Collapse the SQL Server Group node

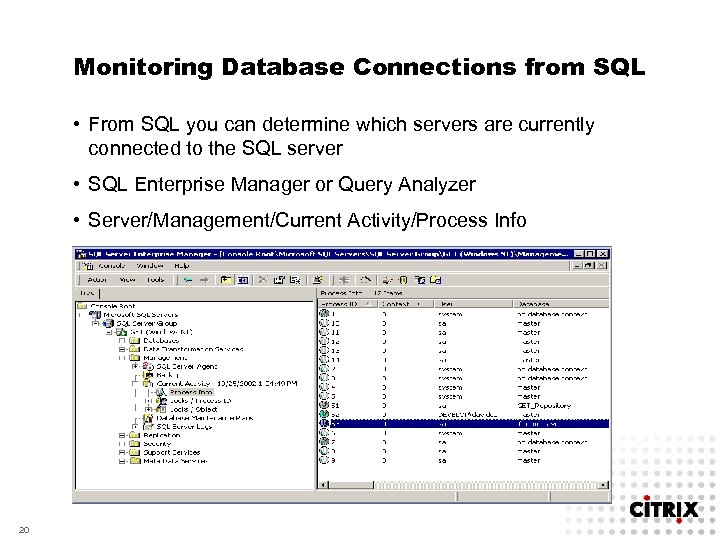95,323
